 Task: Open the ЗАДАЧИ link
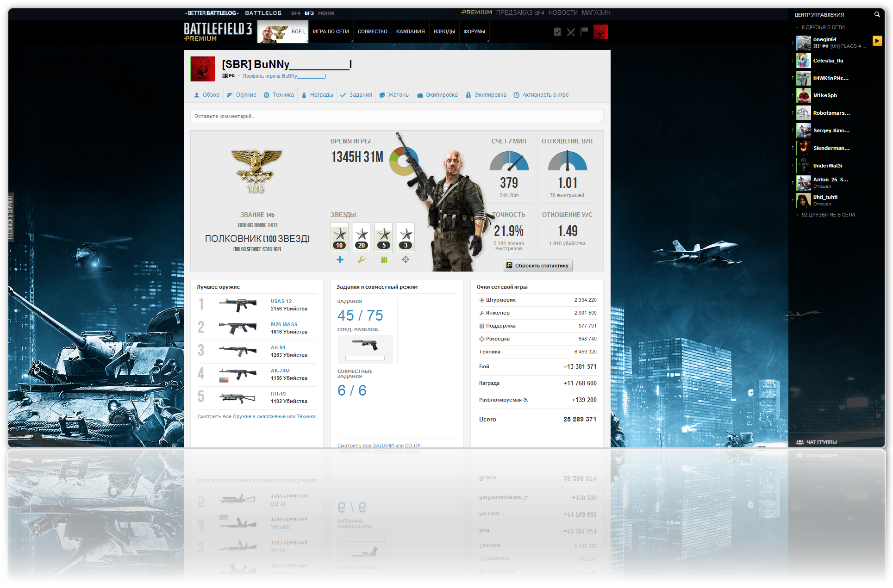(x=383, y=446)
